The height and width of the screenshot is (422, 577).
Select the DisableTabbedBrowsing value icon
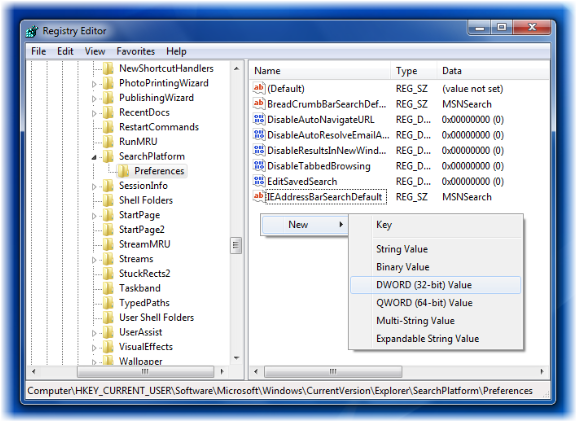(259, 166)
